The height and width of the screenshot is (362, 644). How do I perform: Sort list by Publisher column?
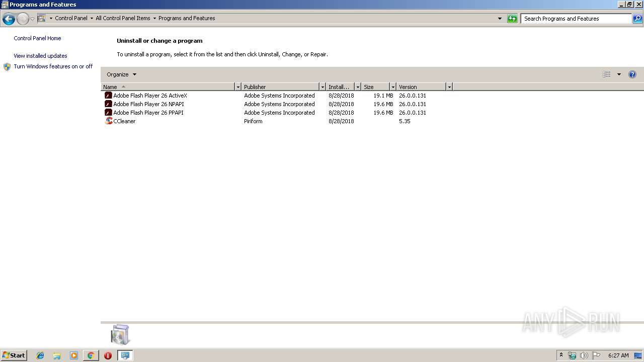click(x=280, y=87)
